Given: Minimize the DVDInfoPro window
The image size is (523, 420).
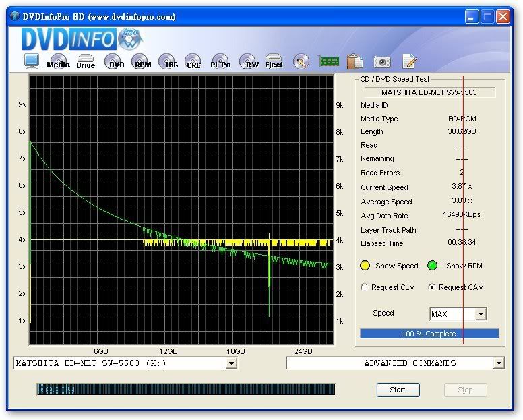Looking at the screenshot, I should (x=472, y=17).
